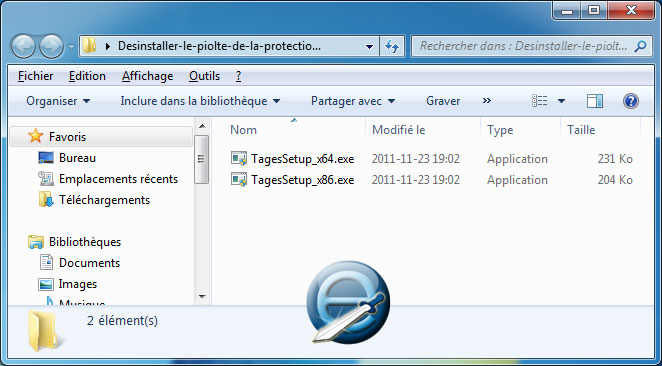Change view with the view mode icon

tap(540, 100)
